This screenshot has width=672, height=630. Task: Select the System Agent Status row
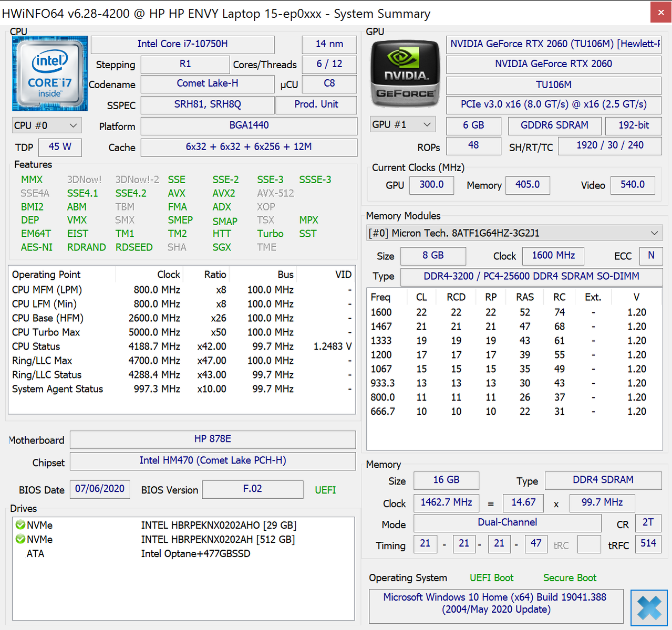pos(182,389)
